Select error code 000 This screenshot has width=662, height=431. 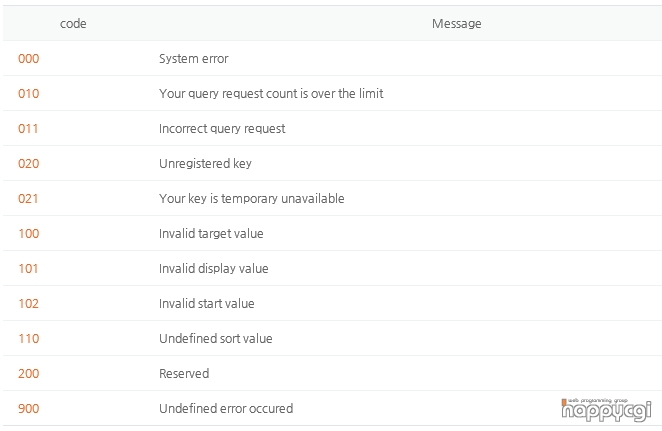pyautogui.click(x=29, y=59)
